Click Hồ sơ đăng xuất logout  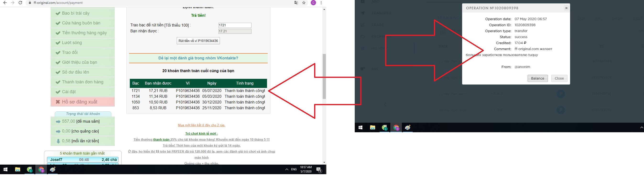pos(83,102)
